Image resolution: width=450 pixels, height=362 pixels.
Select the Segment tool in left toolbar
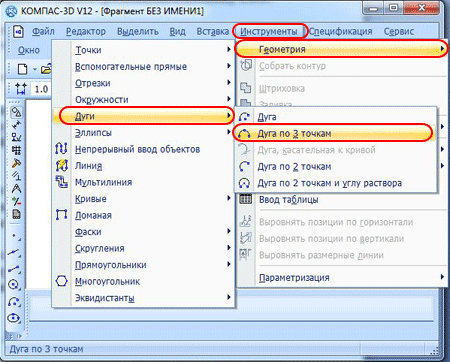coord(15,269)
